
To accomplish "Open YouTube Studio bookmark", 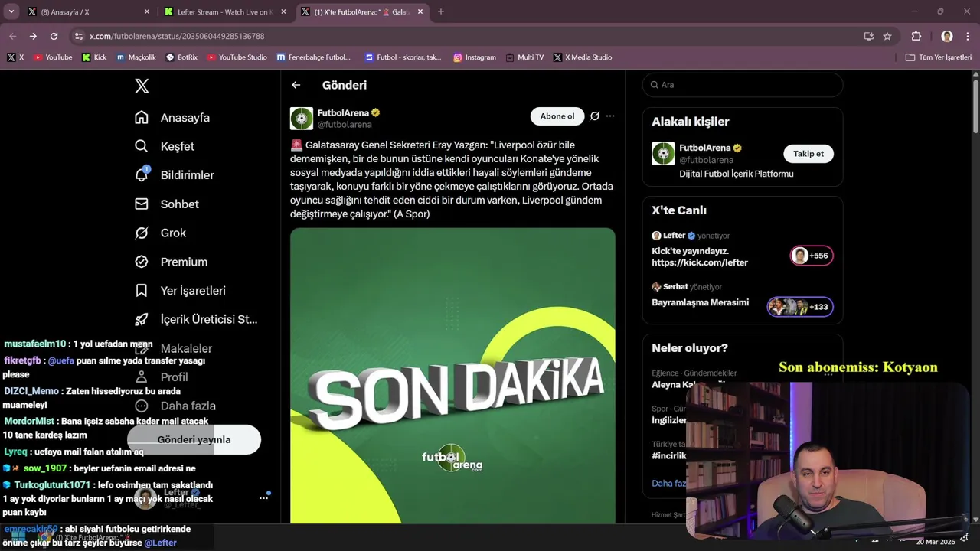I will click(x=237, y=57).
